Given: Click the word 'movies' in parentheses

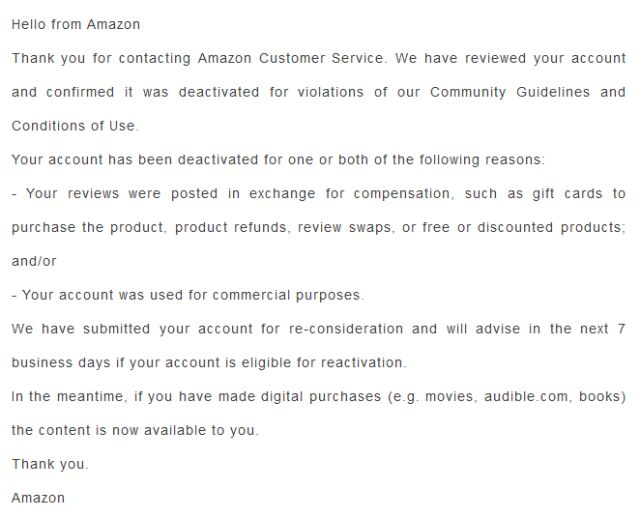Looking at the screenshot, I should pos(449,397).
